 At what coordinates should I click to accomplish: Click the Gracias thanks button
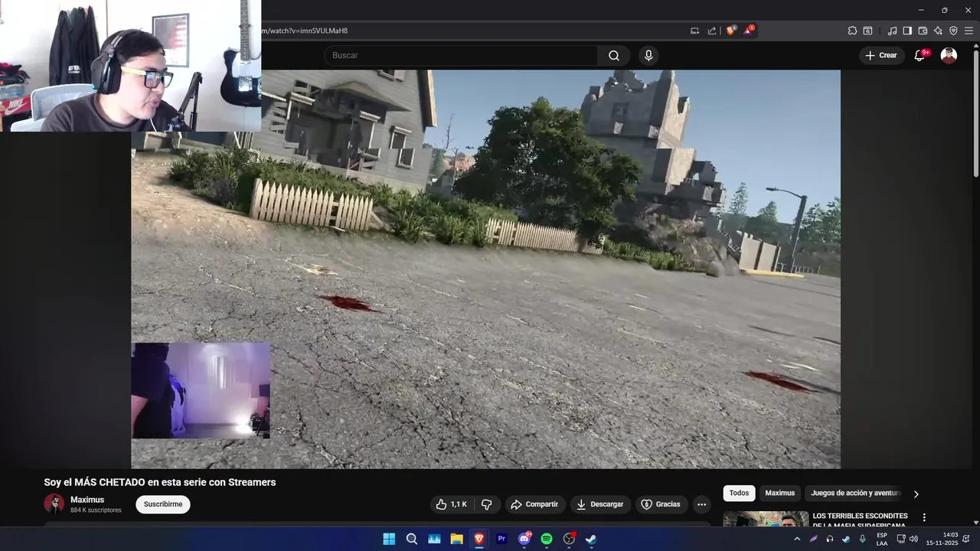(x=661, y=504)
